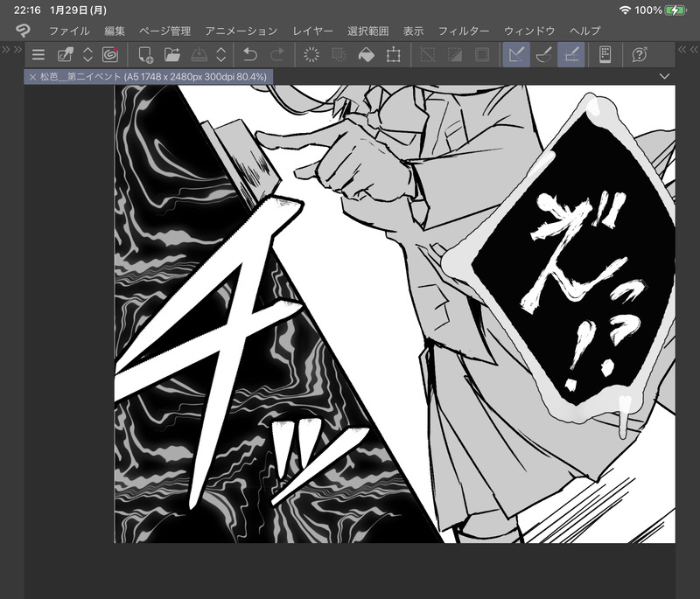Screen dimensions: 700x599
Task: Toggle Snap to Special Ruler
Action: pyautogui.click(x=543, y=55)
